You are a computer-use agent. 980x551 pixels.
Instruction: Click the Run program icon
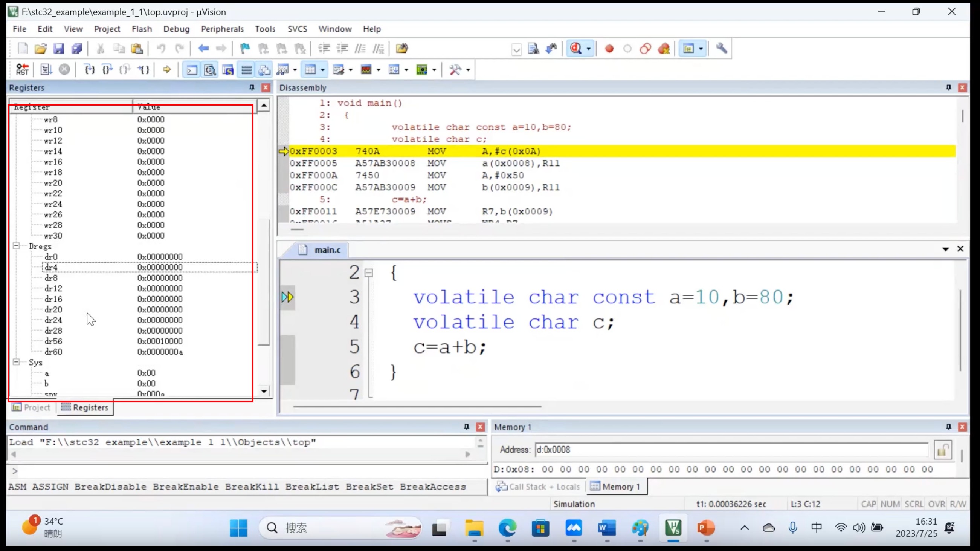[46, 70]
